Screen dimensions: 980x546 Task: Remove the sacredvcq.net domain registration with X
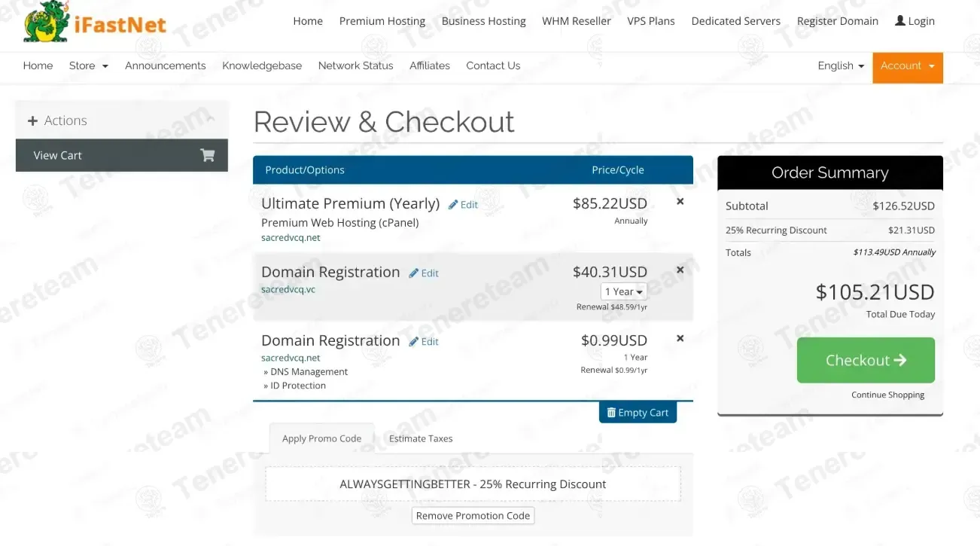680,338
